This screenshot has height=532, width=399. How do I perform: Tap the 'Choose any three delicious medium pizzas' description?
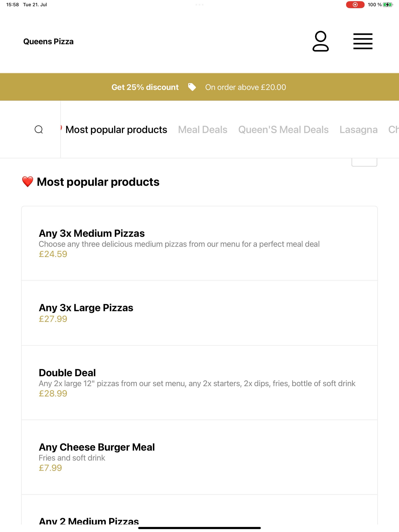pyautogui.click(x=179, y=244)
